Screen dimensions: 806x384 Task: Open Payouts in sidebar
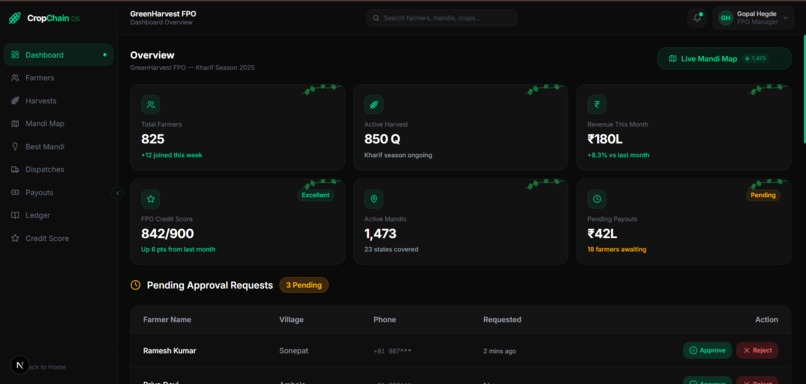(59, 192)
